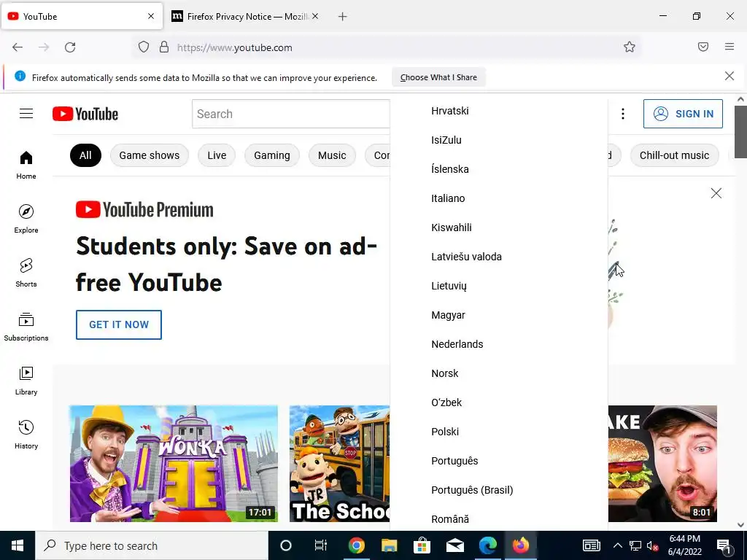Choose Hrvatski language
This screenshot has height=560, width=747.
[x=499, y=111]
